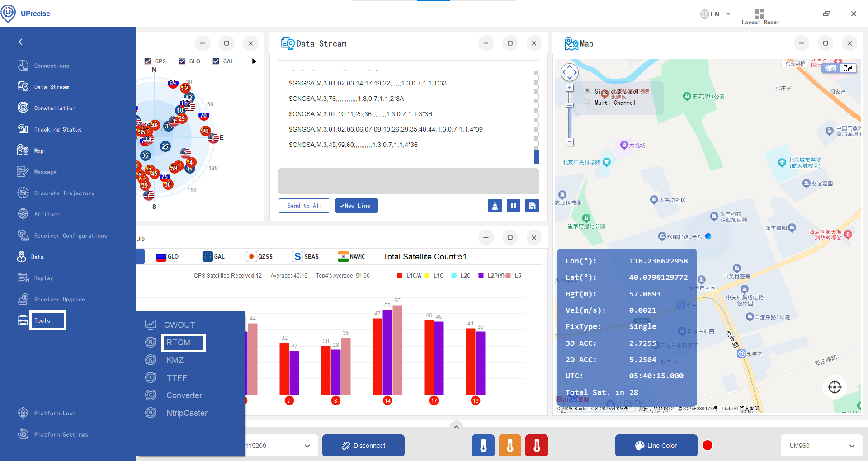
Task: Select the Multi Channel radio button
Action: (587, 102)
